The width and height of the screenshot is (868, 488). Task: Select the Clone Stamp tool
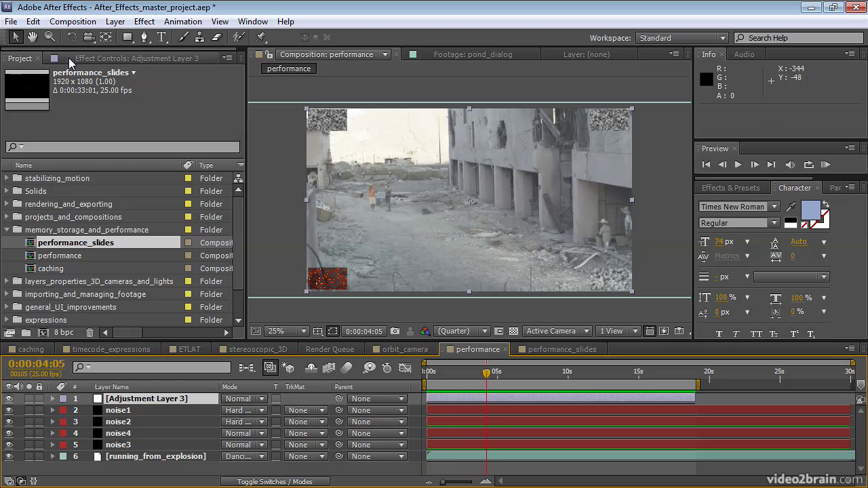tap(199, 37)
